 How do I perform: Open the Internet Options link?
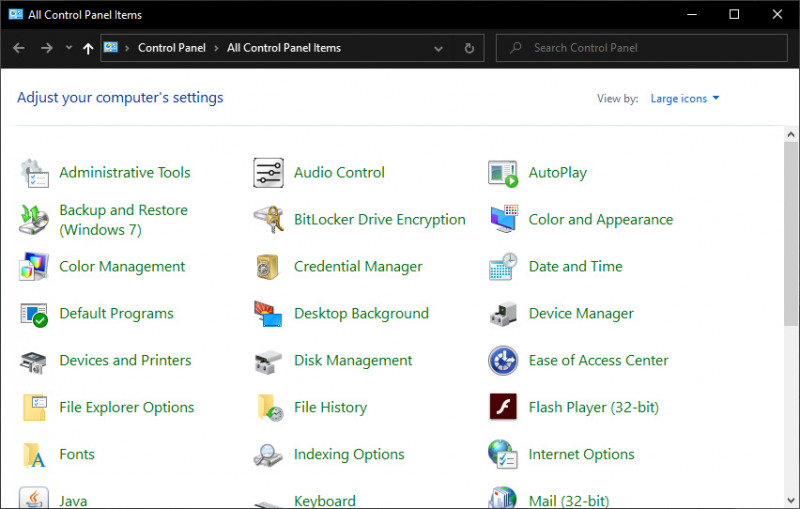(x=582, y=454)
